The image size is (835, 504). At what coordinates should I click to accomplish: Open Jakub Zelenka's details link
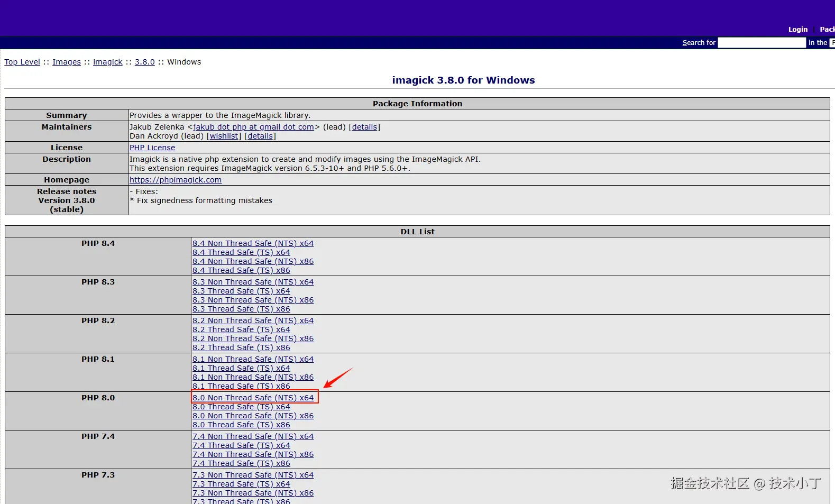point(364,127)
